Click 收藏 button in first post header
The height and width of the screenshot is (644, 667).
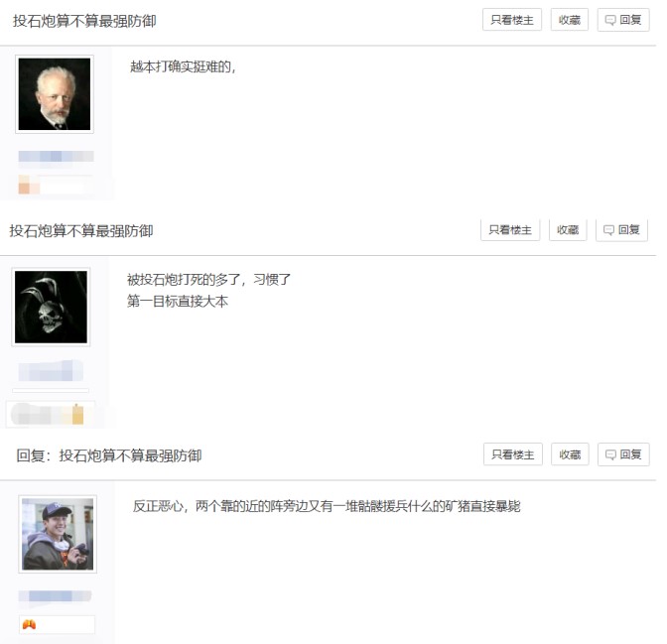pos(569,20)
